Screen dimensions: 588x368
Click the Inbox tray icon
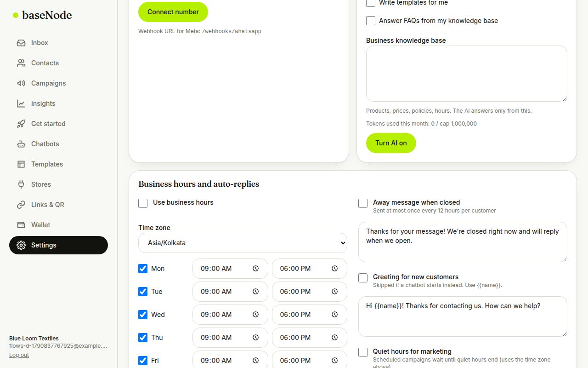tap(21, 43)
